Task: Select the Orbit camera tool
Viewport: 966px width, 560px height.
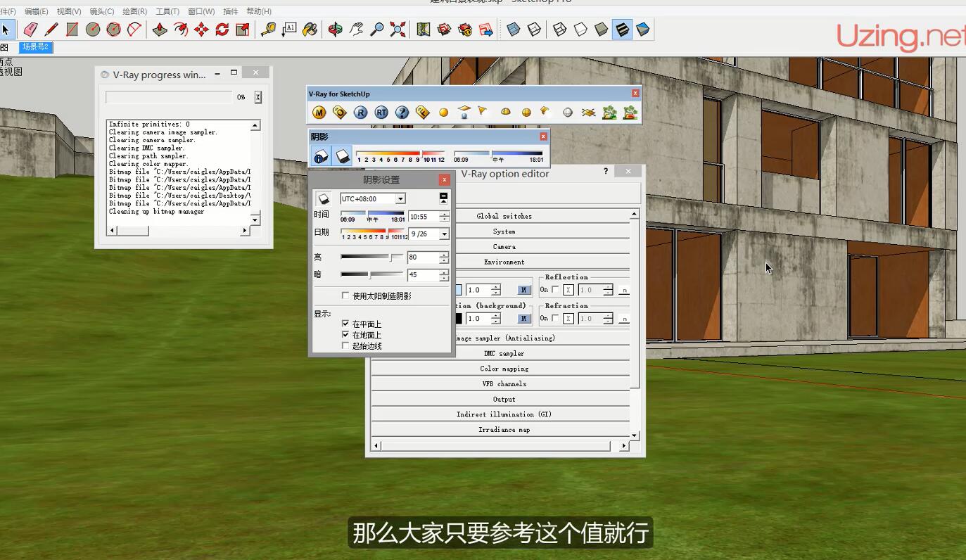Action: click(336, 30)
